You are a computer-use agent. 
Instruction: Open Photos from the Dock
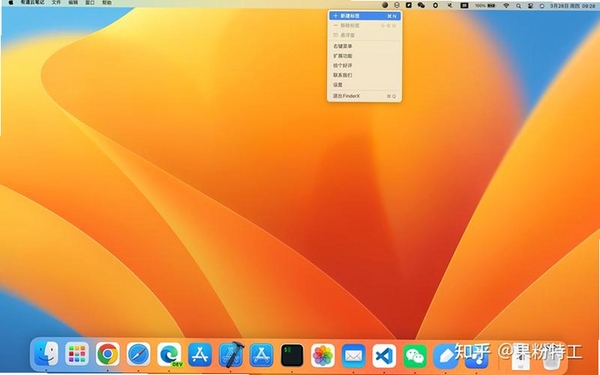(x=323, y=355)
